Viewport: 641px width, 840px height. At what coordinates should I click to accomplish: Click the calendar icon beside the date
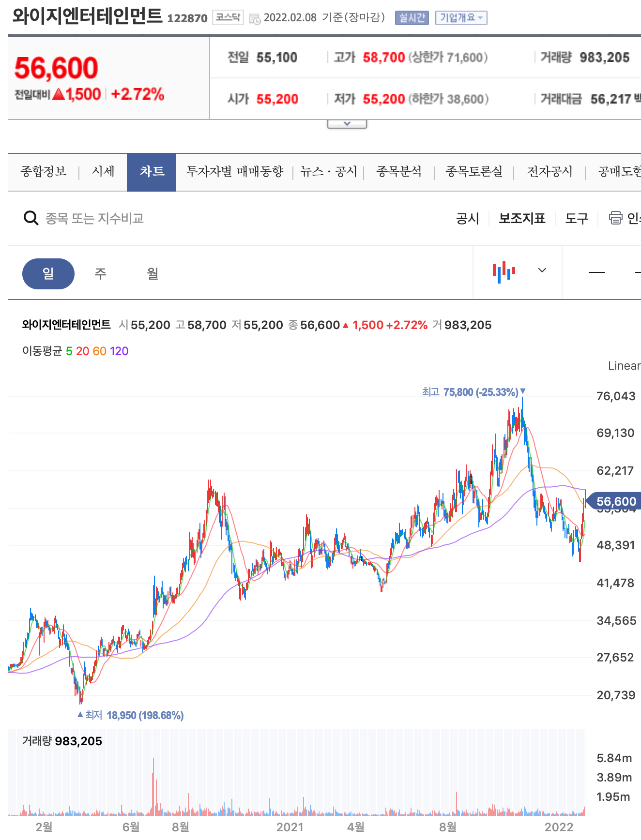tap(255, 19)
